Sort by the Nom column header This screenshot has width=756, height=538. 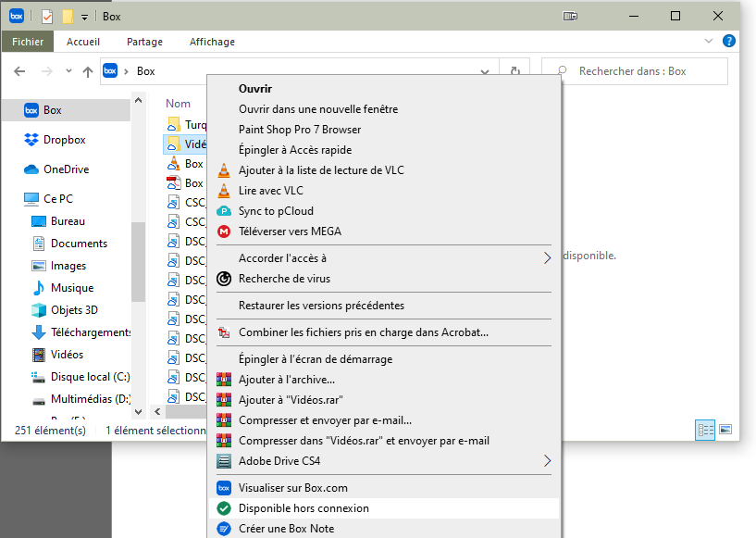coord(178,104)
